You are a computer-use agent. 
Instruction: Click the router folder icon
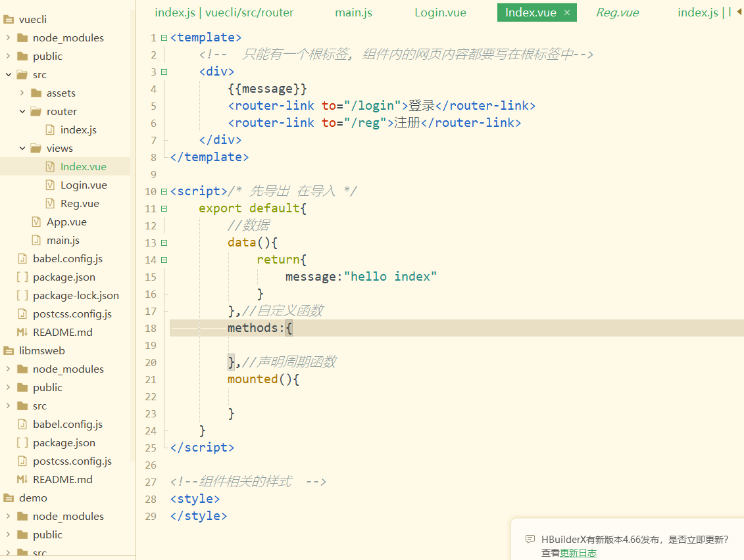[36, 112]
